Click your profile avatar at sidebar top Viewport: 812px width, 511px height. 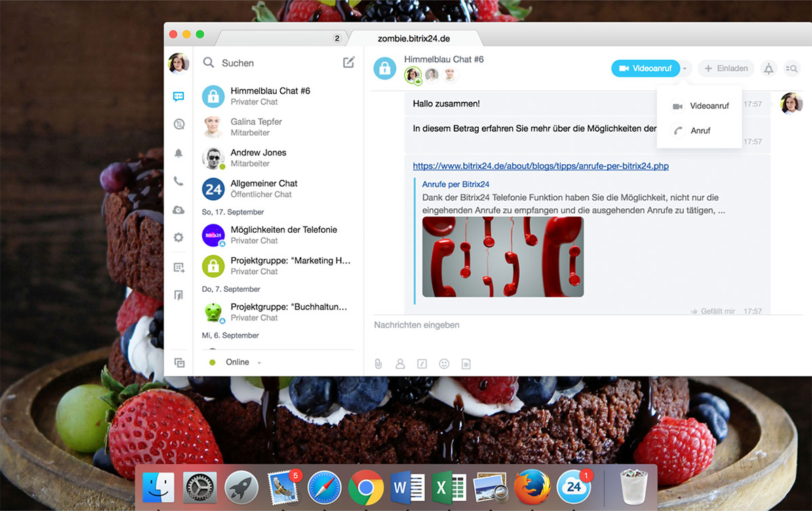click(178, 63)
